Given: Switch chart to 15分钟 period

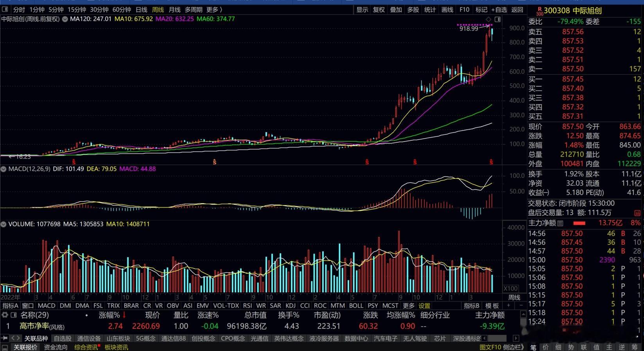Looking at the screenshot, I should (77, 10).
